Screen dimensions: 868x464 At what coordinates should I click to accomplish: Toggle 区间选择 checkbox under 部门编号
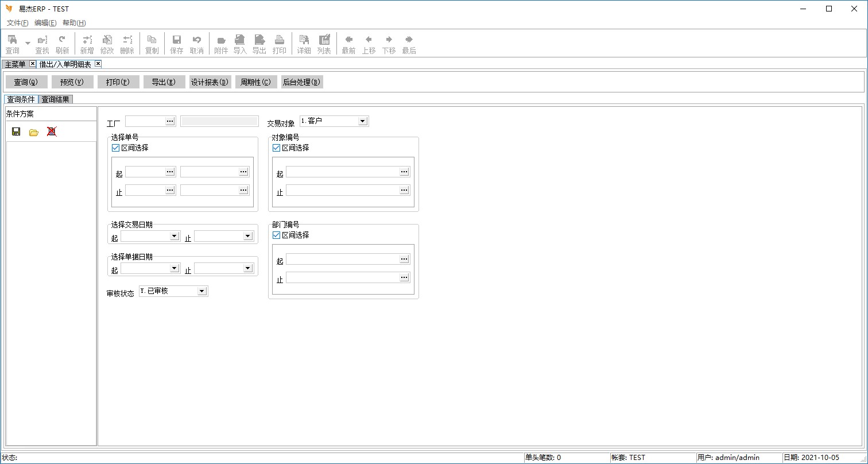[x=277, y=235]
